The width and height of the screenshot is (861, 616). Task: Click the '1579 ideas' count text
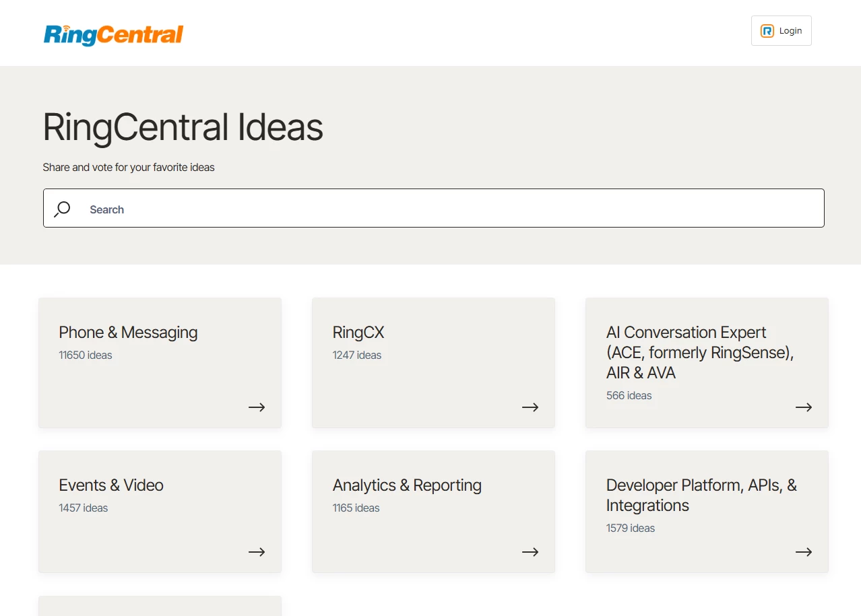(x=631, y=528)
